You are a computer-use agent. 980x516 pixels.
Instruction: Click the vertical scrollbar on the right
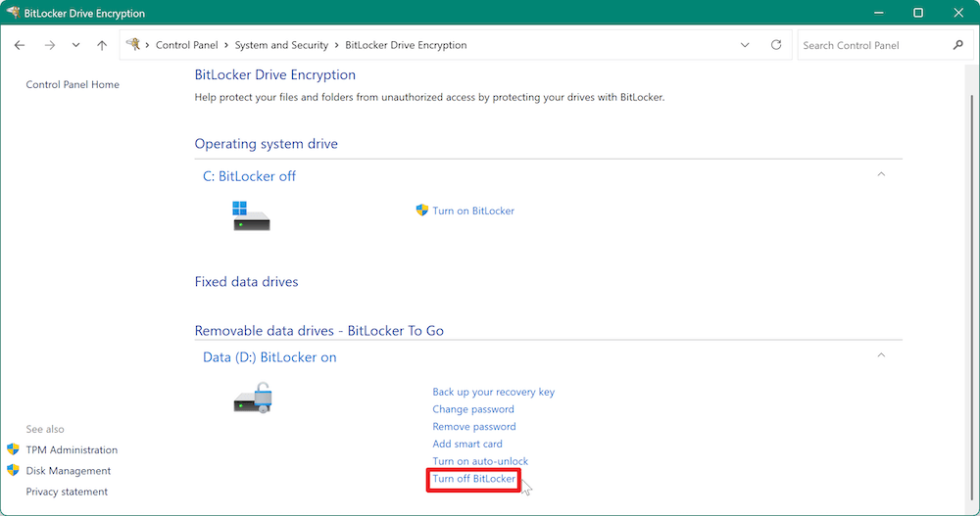[972, 300]
